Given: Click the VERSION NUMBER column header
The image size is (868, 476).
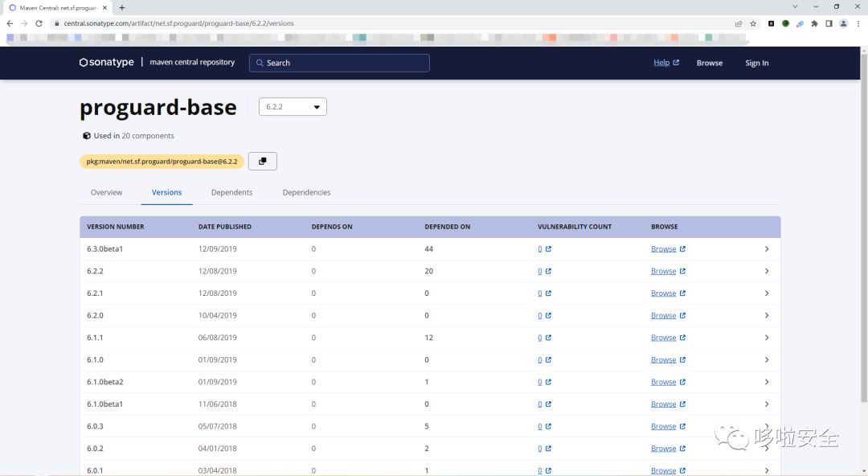Looking at the screenshot, I should [x=115, y=227].
